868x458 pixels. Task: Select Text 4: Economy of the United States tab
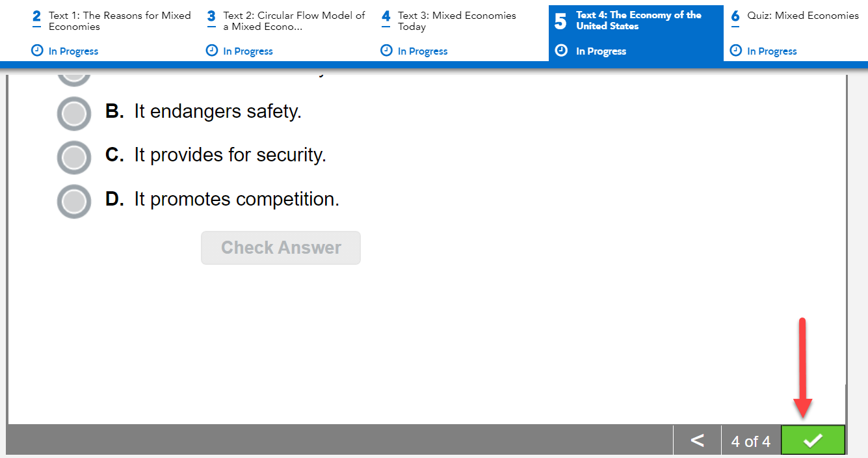click(x=638, y=21)
